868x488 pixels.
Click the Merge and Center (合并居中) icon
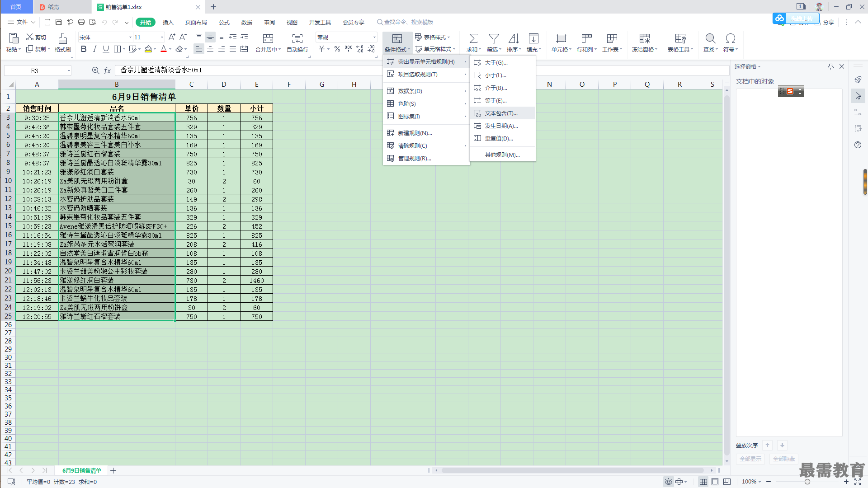268,38
